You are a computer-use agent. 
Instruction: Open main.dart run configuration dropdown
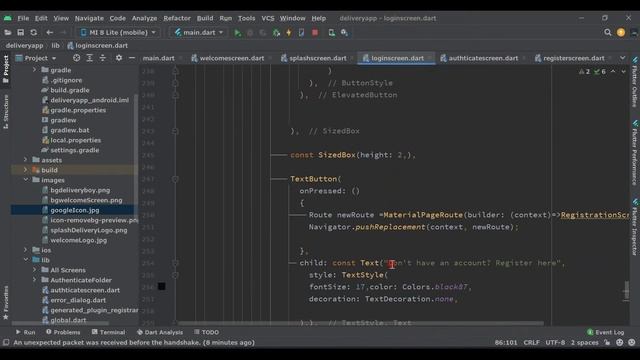199,33
